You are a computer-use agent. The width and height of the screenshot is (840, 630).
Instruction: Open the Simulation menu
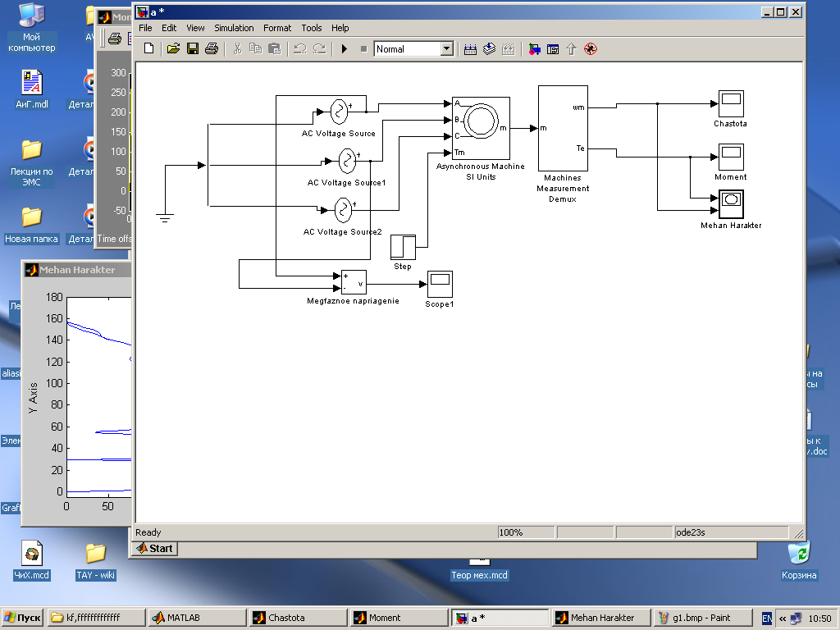[x=234, y=28]
